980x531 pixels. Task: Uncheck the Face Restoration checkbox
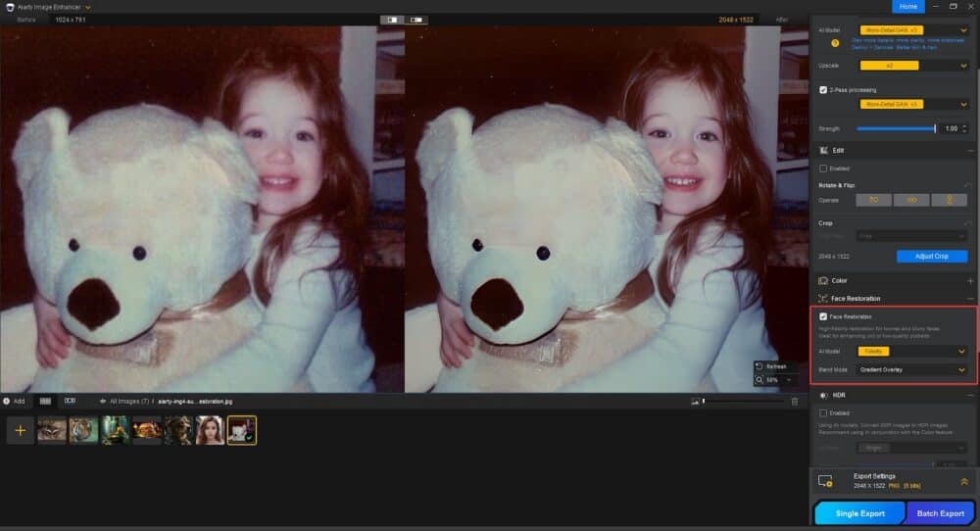point(823,316)
